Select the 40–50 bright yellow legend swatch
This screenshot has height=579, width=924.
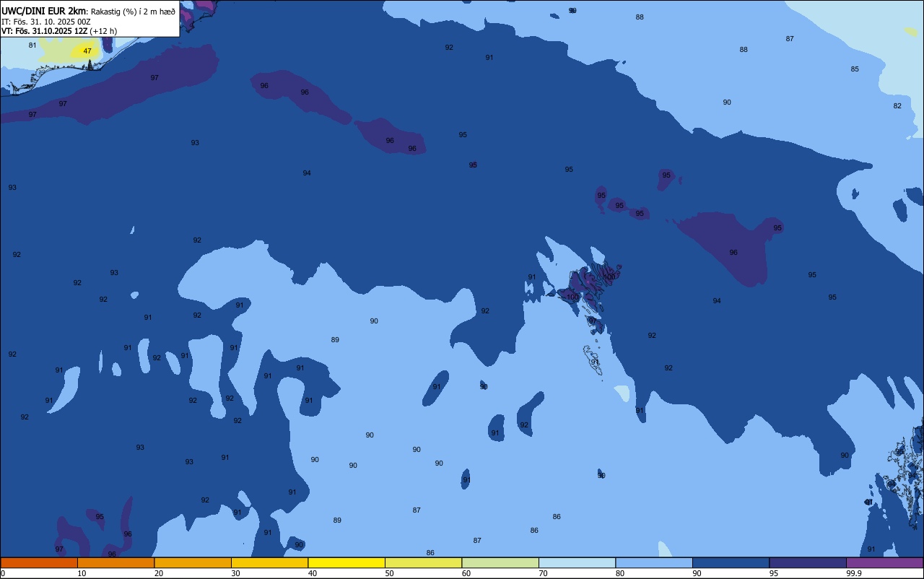(x=346, y=562)
